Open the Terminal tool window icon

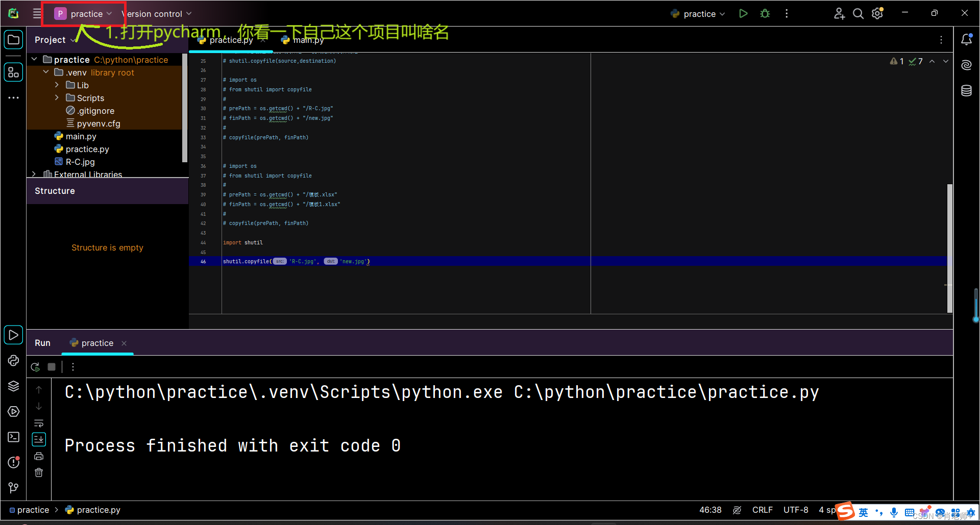(13, 437)
